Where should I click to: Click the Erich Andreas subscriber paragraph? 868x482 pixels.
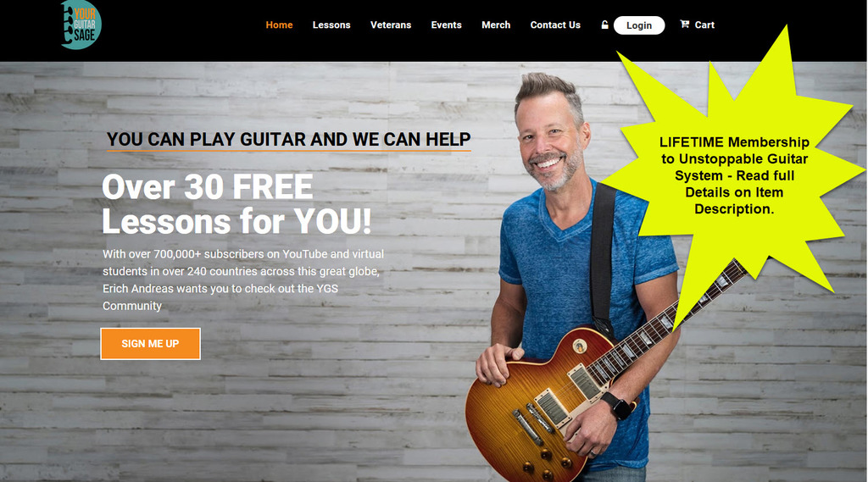[243, 280]
